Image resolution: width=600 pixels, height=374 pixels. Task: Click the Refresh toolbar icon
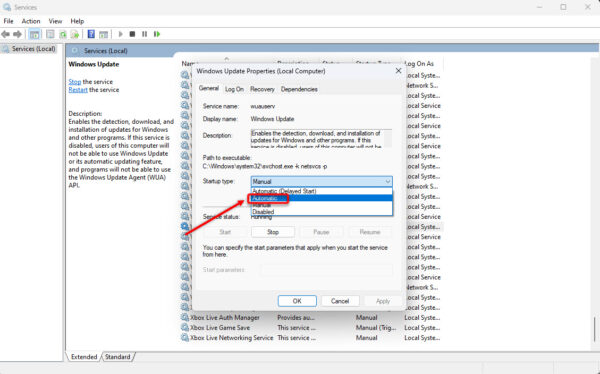point(63,34)
